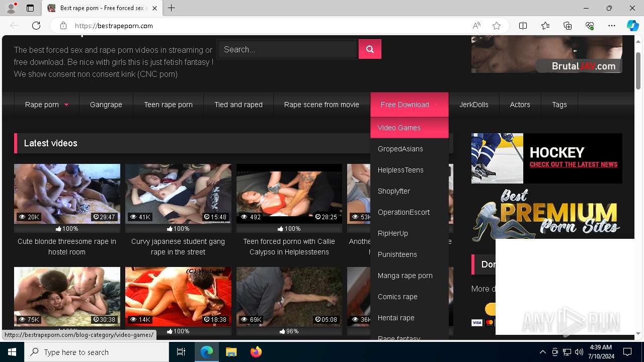The width and height of the screenshot is (644, 362).
Task: View site information via the lock icon
Action: pos(63,26)
